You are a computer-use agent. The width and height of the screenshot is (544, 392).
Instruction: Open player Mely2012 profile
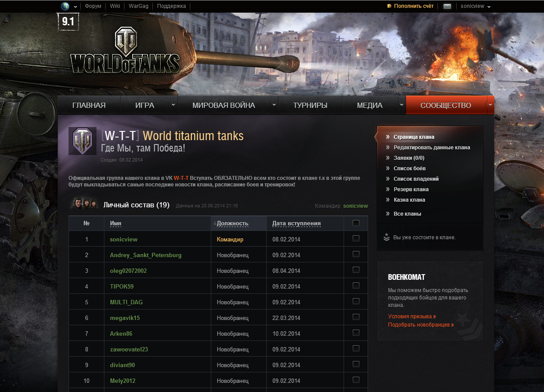tap(123, 381)
